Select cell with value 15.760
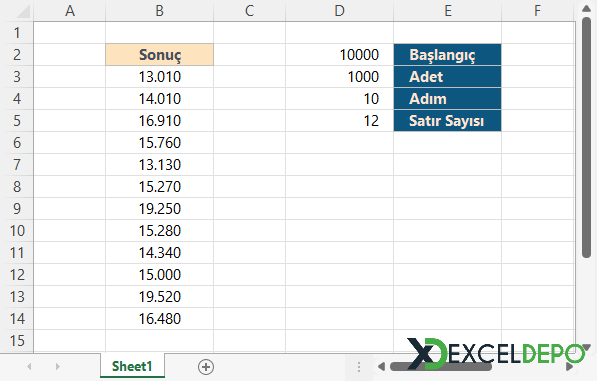597x381 pixels. point(160,143)
